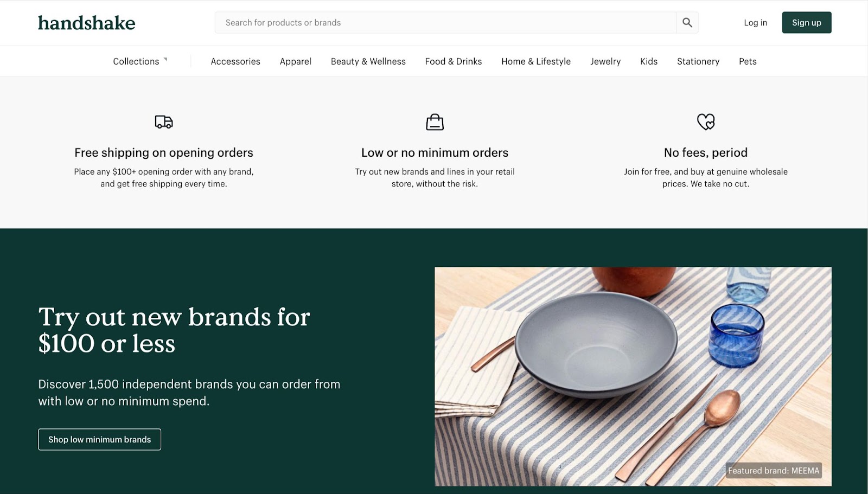Click the double hearts icon
Screen dimensions: 868x494
pyautogui.click(x=705, y=121)
